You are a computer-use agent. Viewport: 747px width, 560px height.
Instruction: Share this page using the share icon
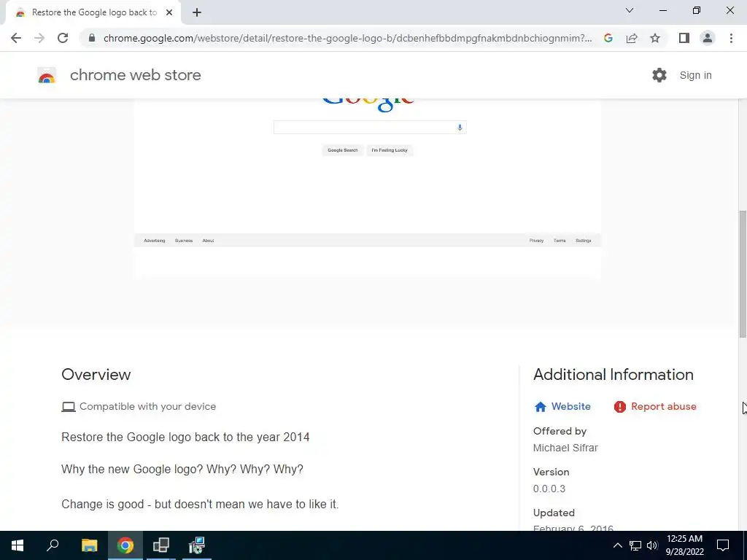tap(632, 38)
